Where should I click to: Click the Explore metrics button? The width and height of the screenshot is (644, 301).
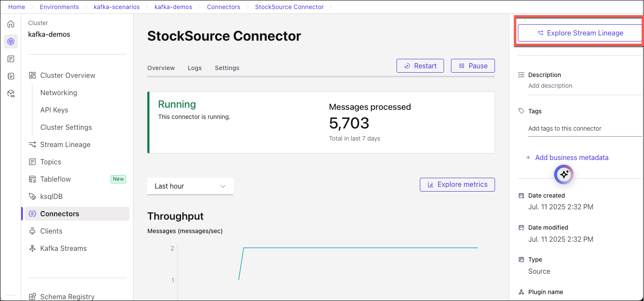(x=457, y=184)
